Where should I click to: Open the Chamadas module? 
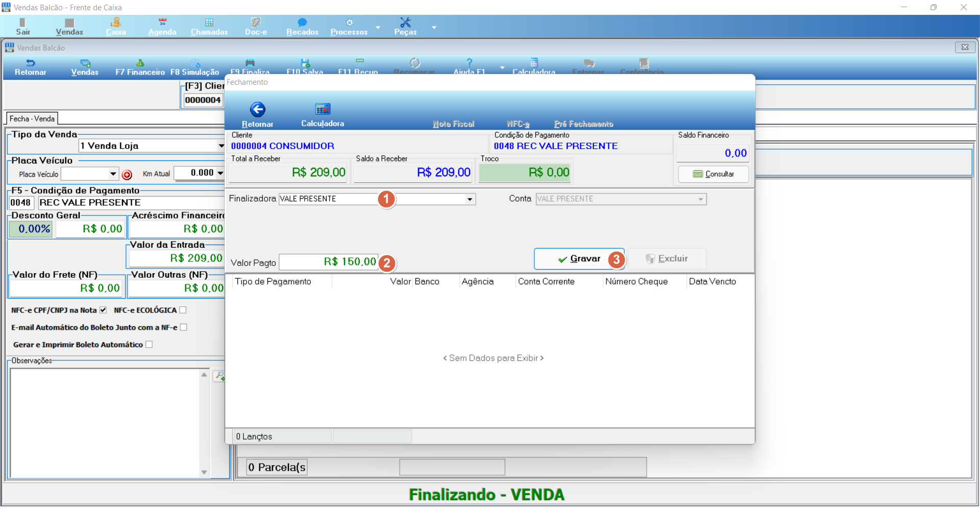(209, 27)
